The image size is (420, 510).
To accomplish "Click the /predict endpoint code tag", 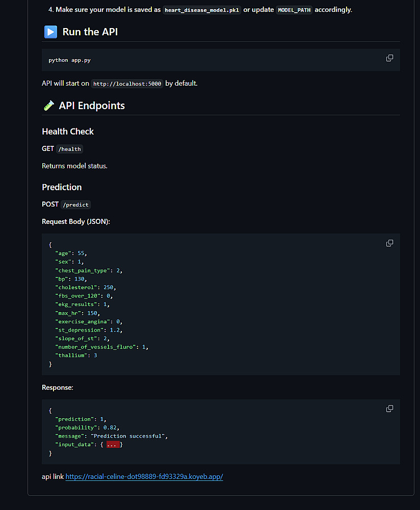I will 75,205.
